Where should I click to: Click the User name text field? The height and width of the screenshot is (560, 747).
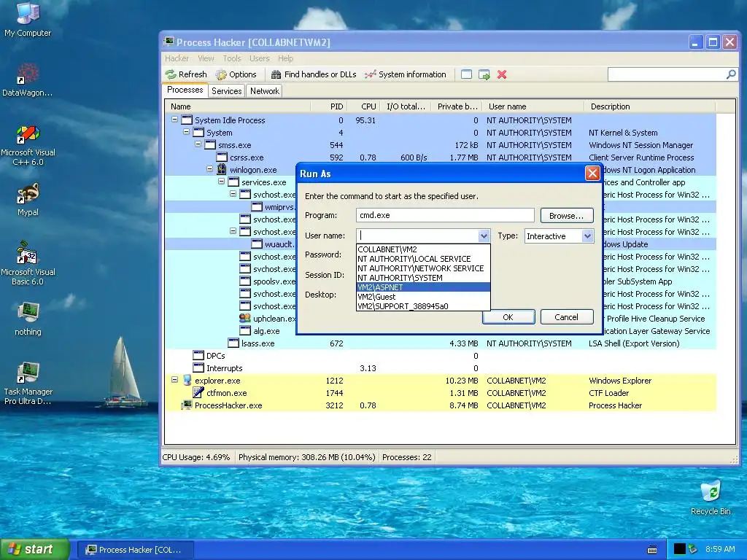(x=418, y=236)
